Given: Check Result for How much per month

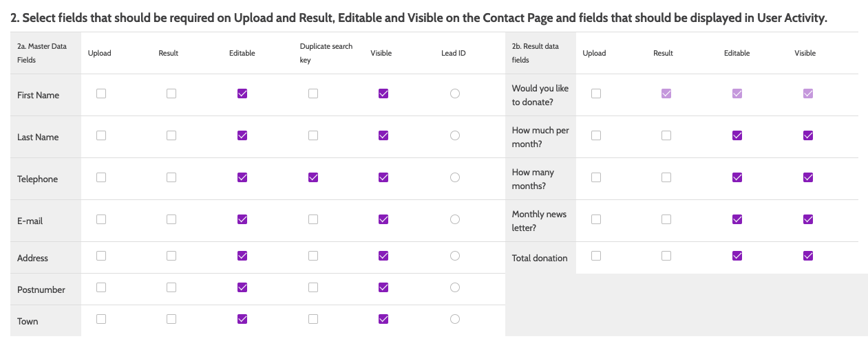Looking at the screenshot, I should [666, 135].
